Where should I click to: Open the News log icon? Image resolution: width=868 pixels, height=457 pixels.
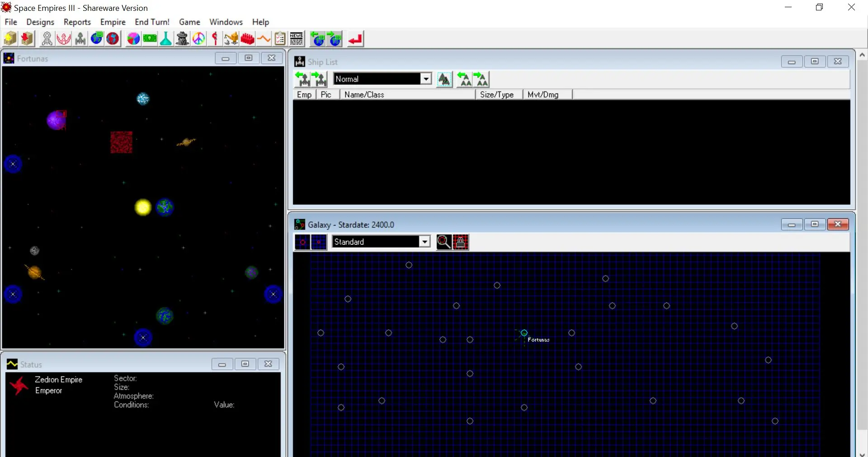[297, 39]
